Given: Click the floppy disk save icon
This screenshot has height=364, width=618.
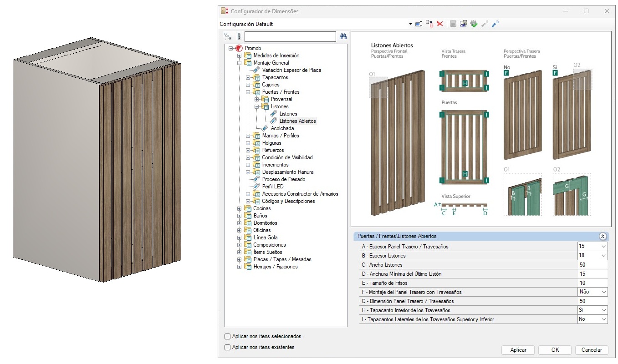Looking at the screenshot, I should pos(453,24).
